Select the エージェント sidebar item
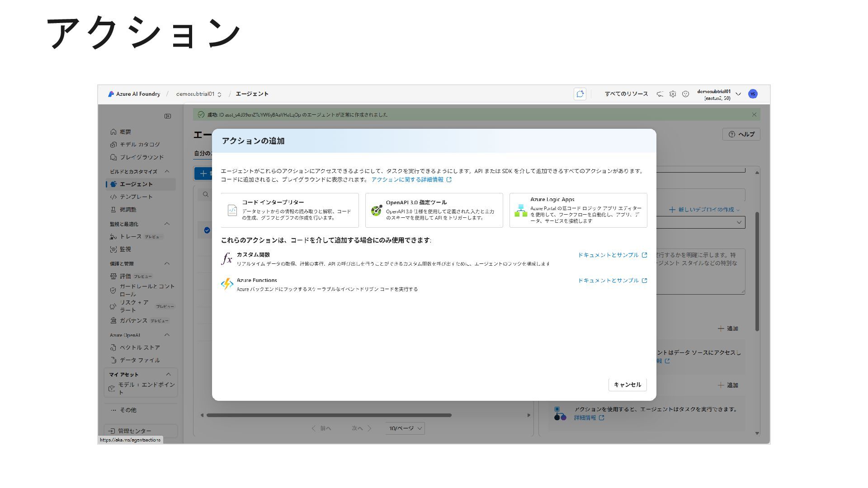Image resolution: width=868 pixels, height=488 pixels. point(140,184)
